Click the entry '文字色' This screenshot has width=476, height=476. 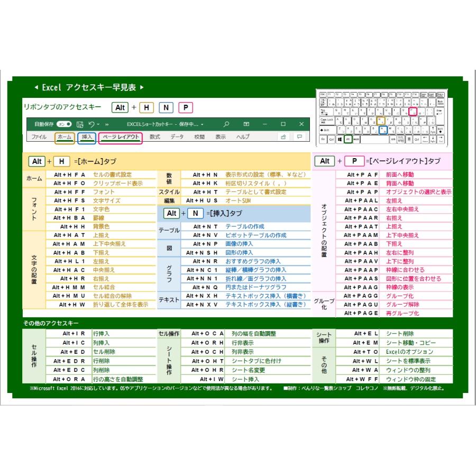tap(101, 209)
